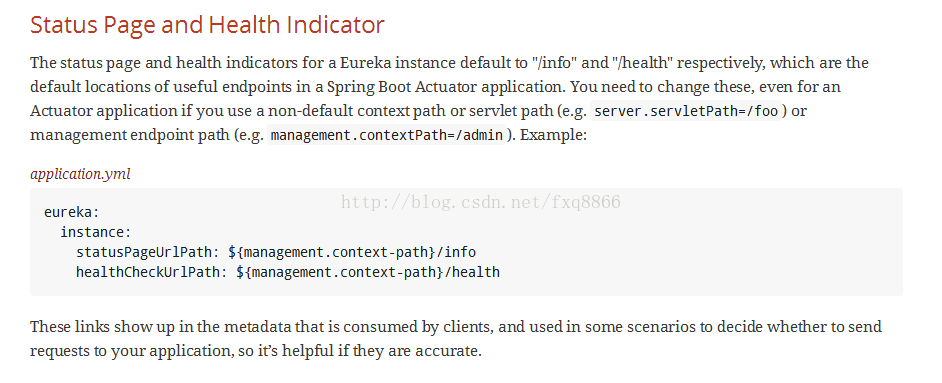Click the "/health" text in first paragraph
The height and width of the screenshot is (383, 942).
click(643, 63)
